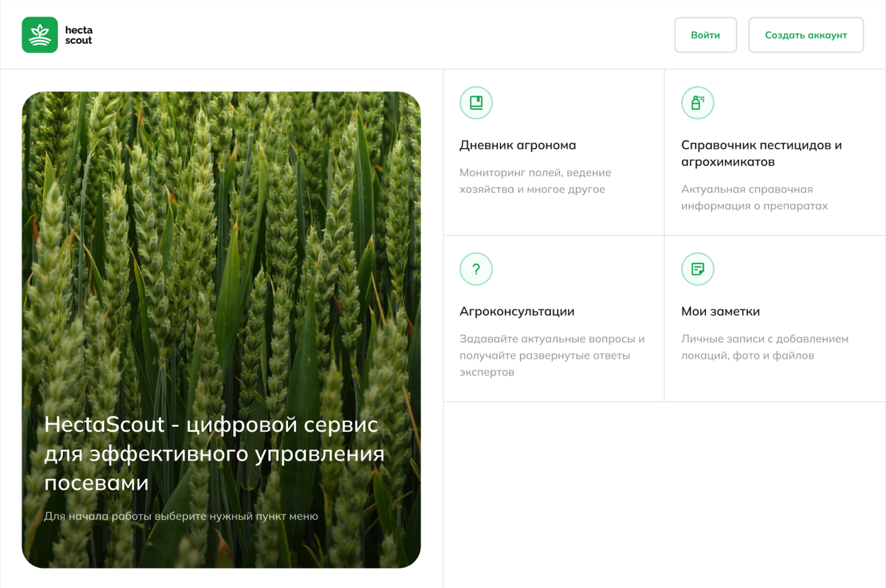Open the Агроконсультации menu title
Screen dimensions: 886x588
[x=517, y=311]
